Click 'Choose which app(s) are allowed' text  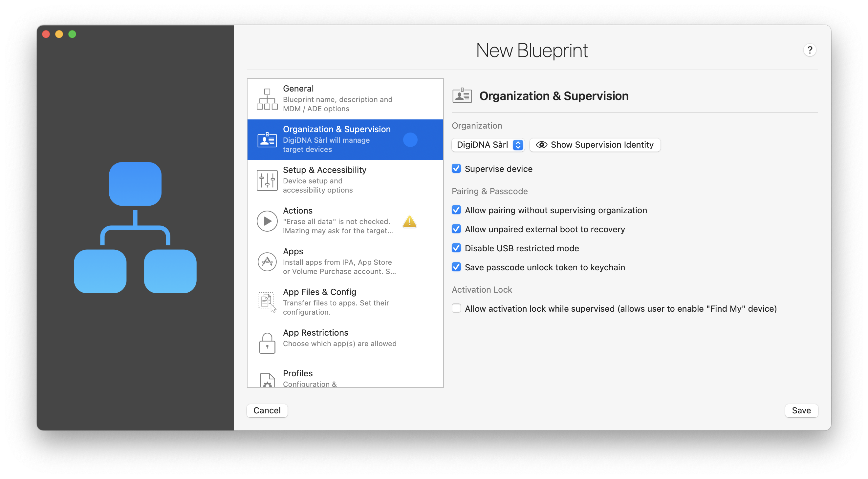click(340, 344)
